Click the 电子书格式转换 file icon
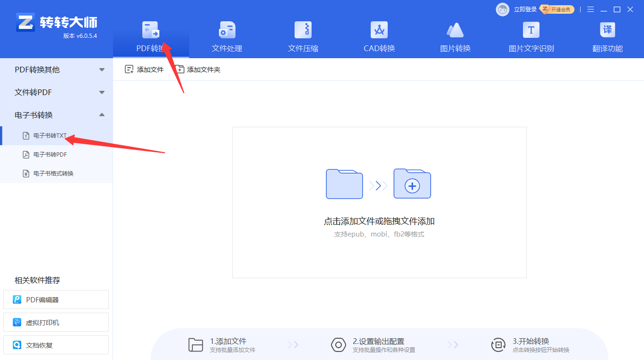 [26, 174]
